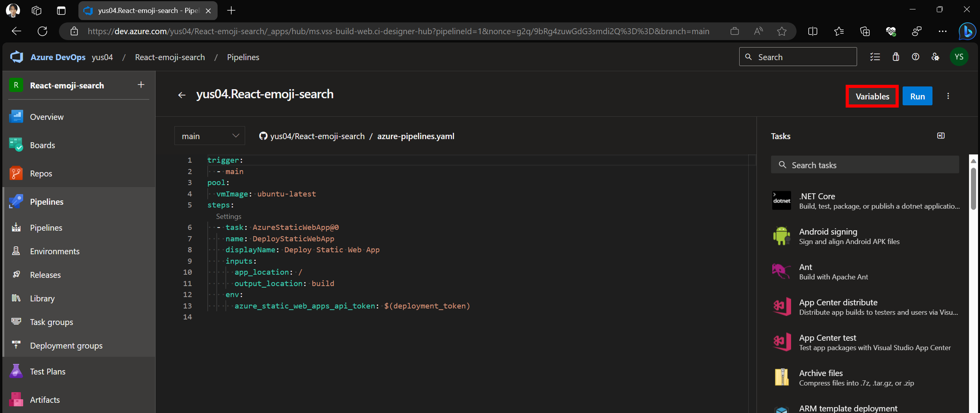Screen dimensions: 980x413
Task: Select the .NET Core task
Action: tap(865, 201)
